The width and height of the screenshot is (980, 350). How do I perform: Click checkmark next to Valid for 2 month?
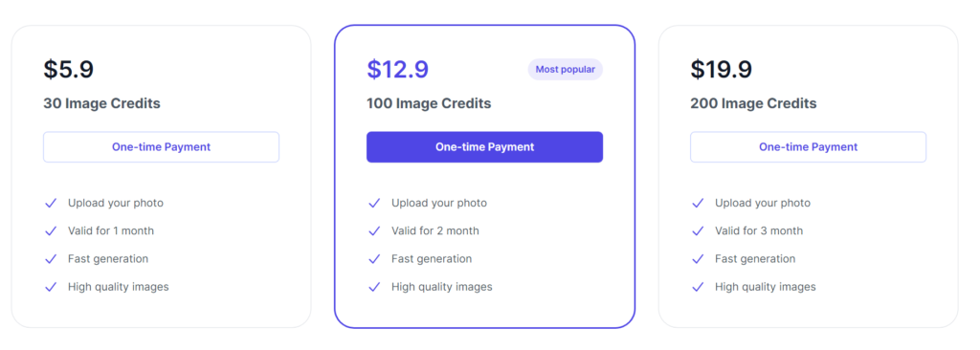point(374,230)
